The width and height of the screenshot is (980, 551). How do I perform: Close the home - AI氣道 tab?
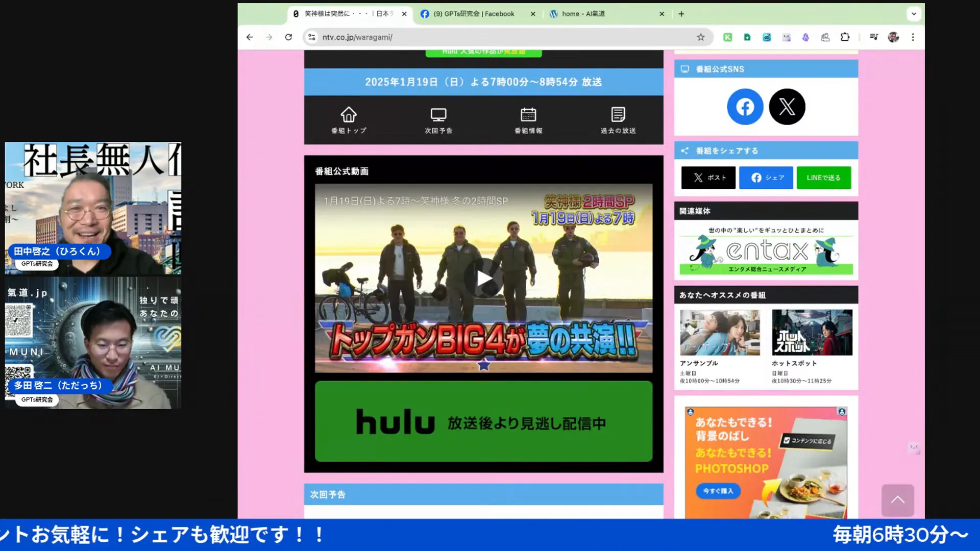pyautogui.click(x=662, y=14)
